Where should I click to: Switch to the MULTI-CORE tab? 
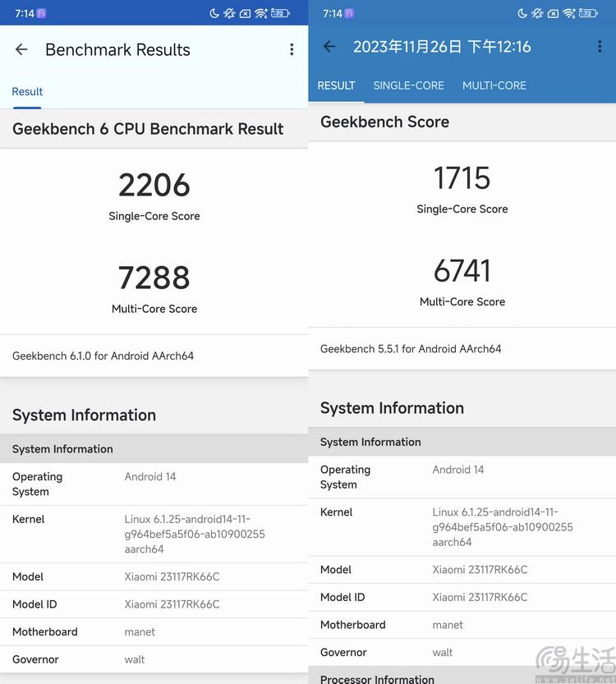point(494,85)
